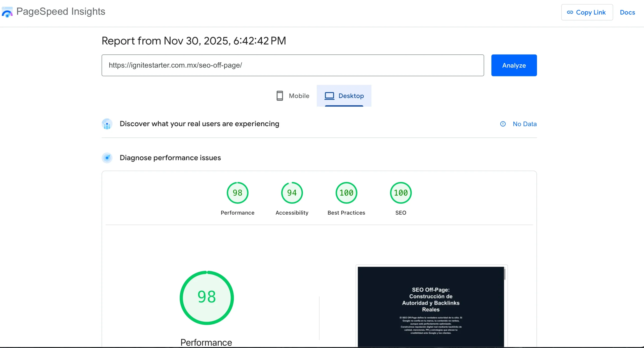Click the Copy Link button

[587, 12]
